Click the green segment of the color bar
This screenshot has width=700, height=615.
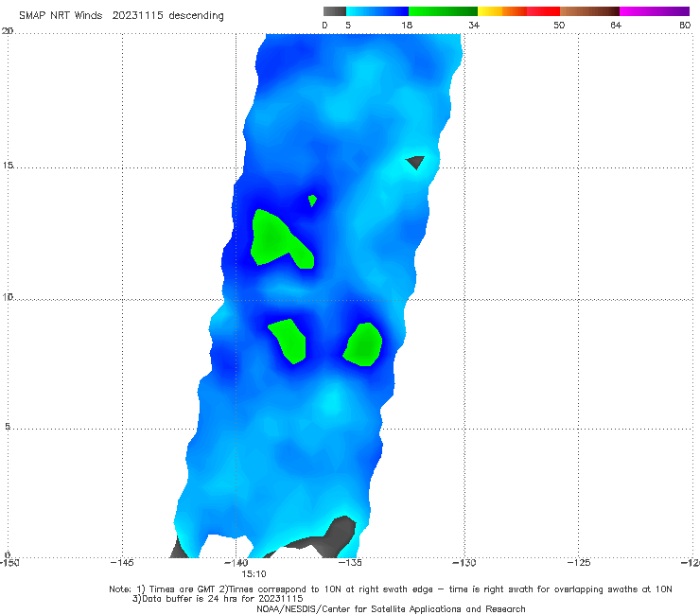pos(443,11)
